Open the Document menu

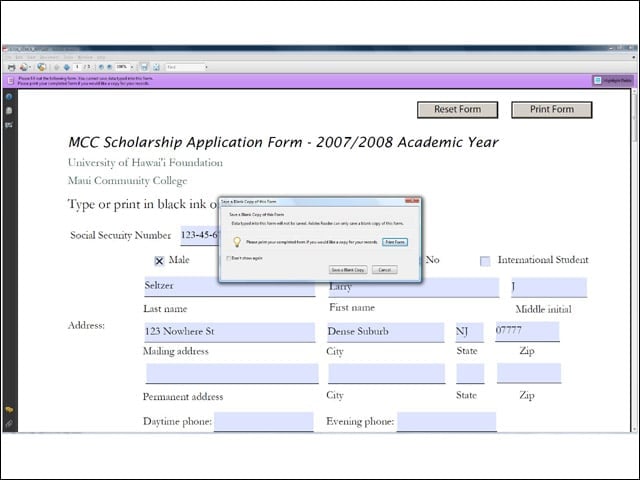click(49, 58)
